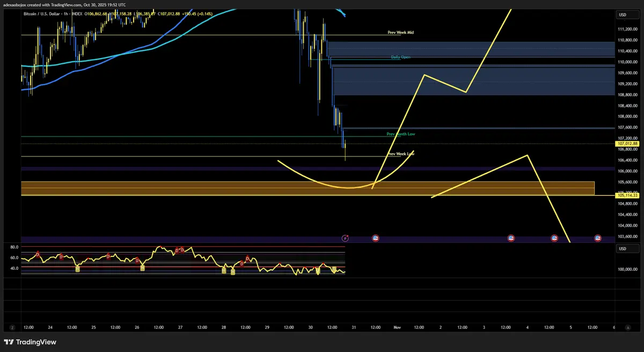Click the 24 date label on time axis
The image size is (644, 352).
coord(50,327)
